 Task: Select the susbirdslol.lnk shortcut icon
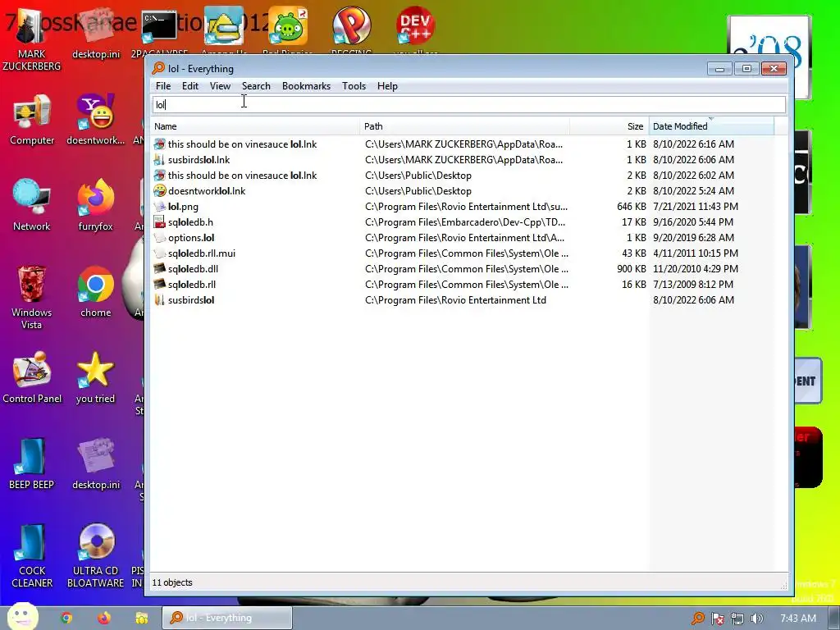click(160, 160)
